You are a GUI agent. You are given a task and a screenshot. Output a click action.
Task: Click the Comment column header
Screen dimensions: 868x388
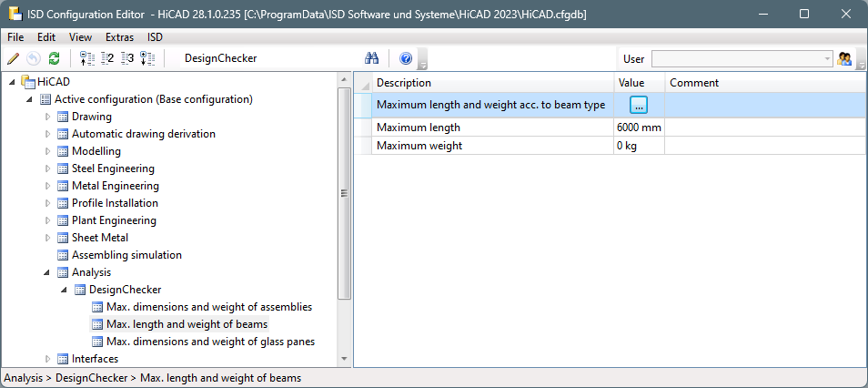(x=765, y=83)
